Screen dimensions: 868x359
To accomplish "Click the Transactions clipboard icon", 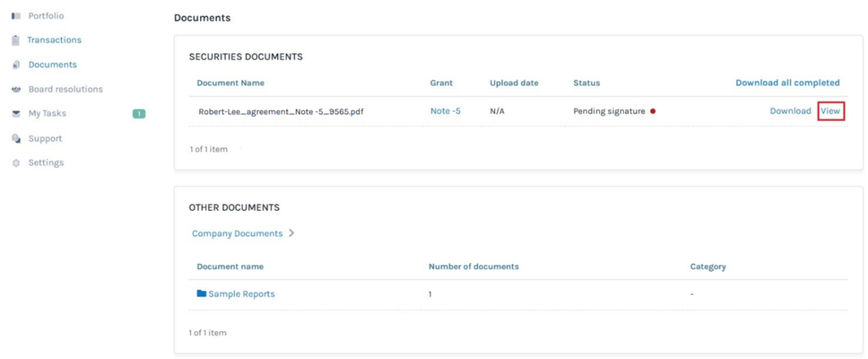I will 15,40.
